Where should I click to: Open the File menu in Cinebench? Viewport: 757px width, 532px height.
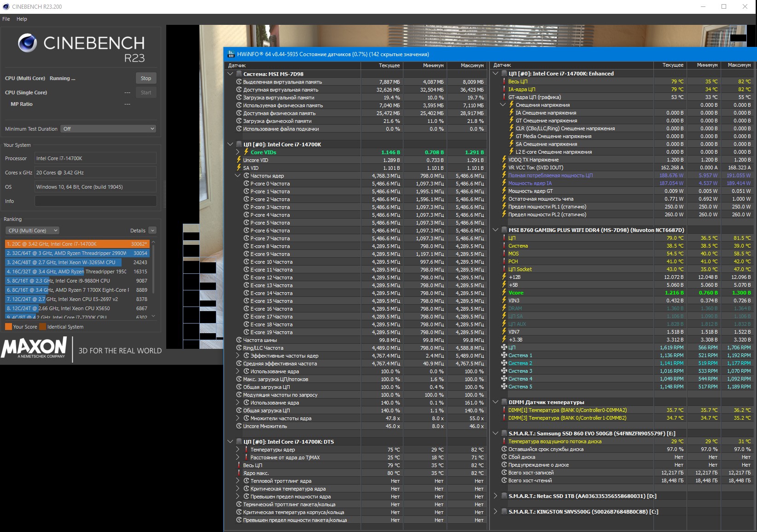[6, 19]
